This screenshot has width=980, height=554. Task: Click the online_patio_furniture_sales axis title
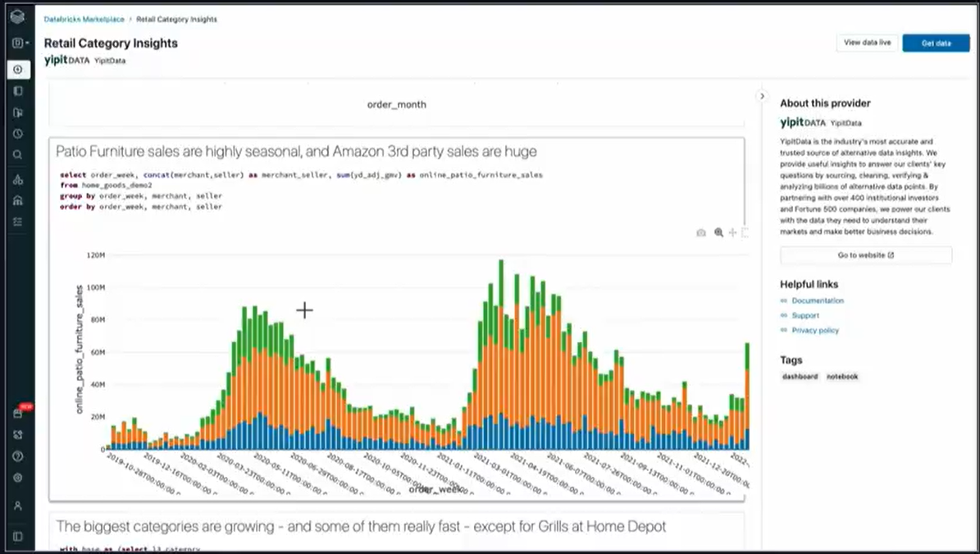coord(80,350)
